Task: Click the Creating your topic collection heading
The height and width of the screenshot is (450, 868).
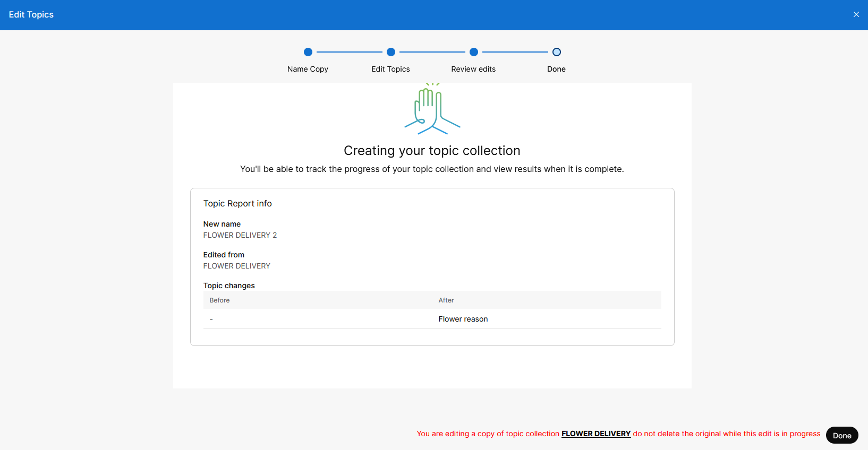Action: 432,151
